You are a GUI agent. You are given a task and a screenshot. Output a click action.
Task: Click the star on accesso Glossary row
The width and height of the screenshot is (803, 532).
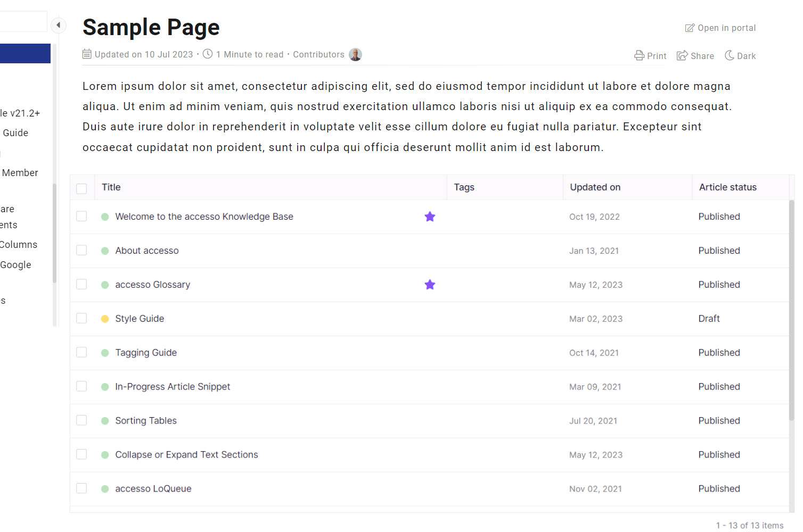[x=430, y=285]
